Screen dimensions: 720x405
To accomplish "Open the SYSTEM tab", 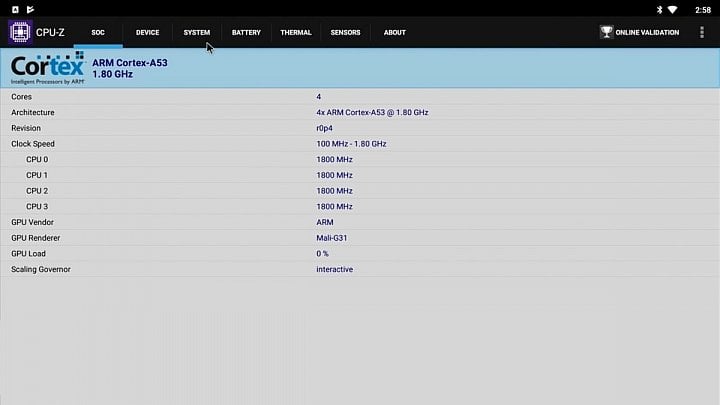I will click(197, 33).
